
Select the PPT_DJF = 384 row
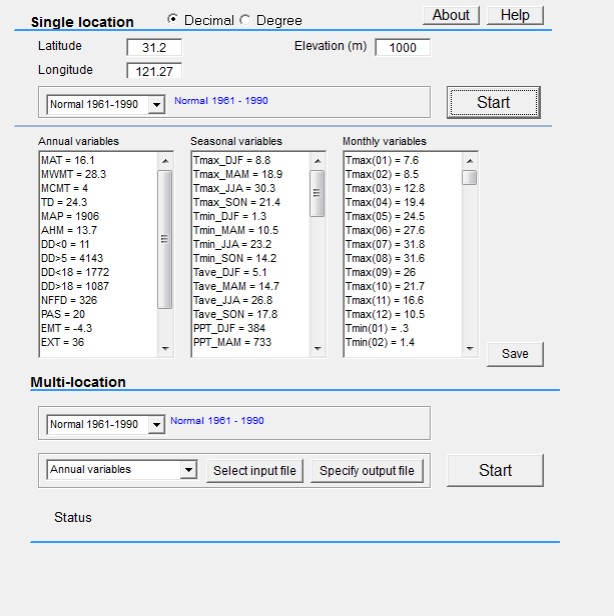(x=251, y=328)
